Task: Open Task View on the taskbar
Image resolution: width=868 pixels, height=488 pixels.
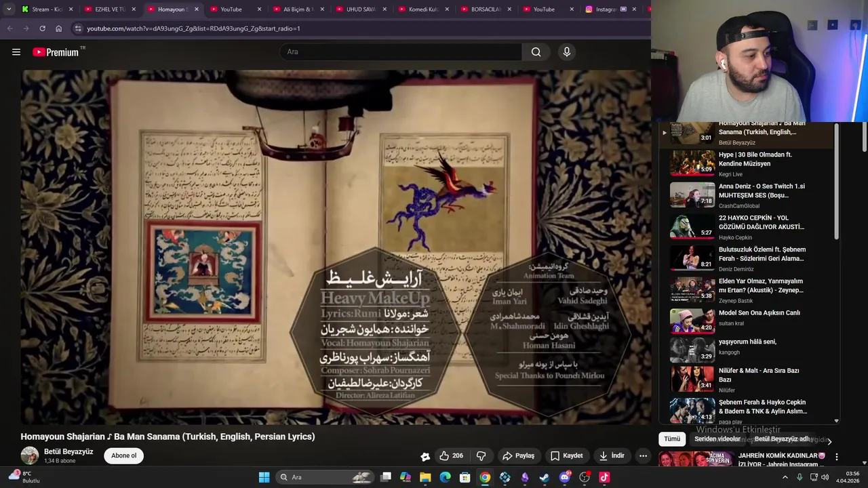Action: 386,477
